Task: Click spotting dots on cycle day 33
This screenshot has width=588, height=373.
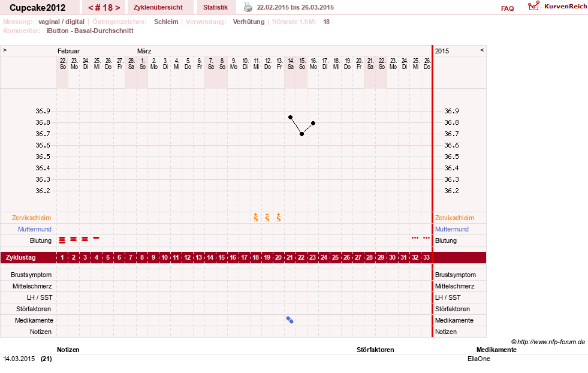Action: coord(426,238)
